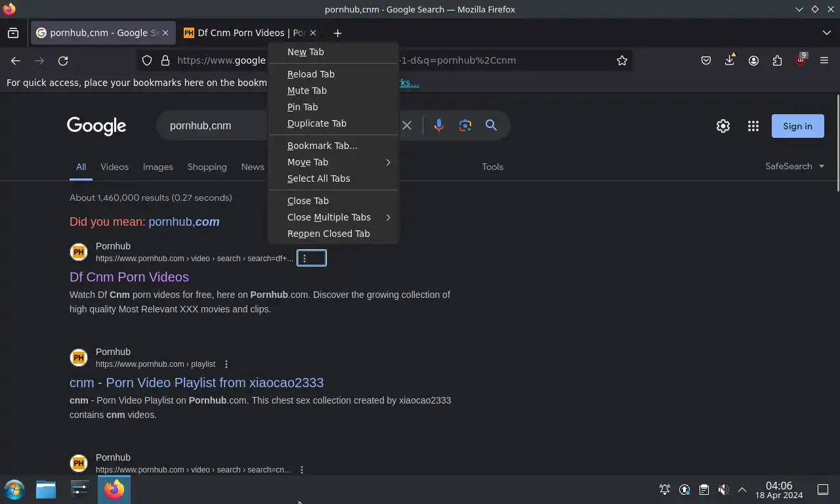
Task: Open the Start menu button
Action: pos(14,490)
